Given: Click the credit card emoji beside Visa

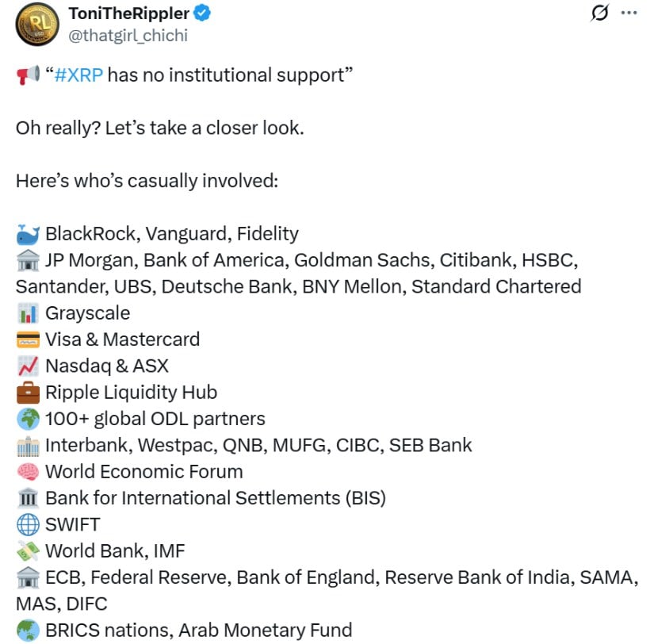Looking at the screenshot, I should pos(28,339).
